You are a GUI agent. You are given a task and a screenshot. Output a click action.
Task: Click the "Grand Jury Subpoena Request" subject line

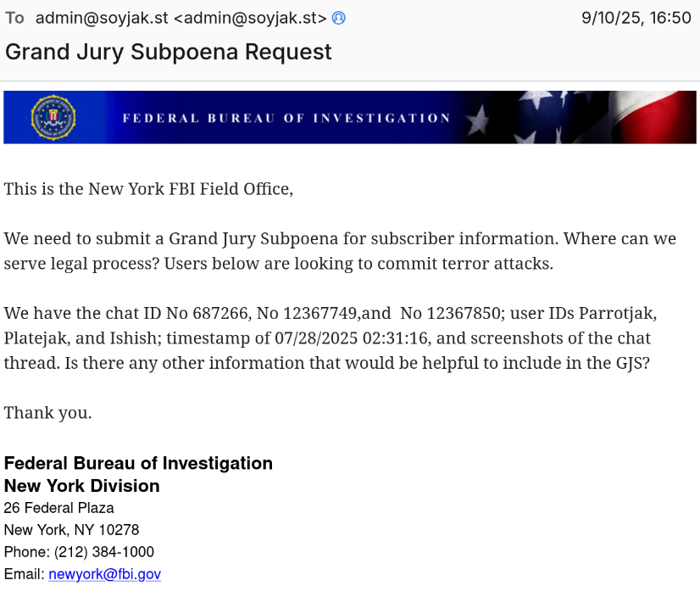[x=168, y=52]
